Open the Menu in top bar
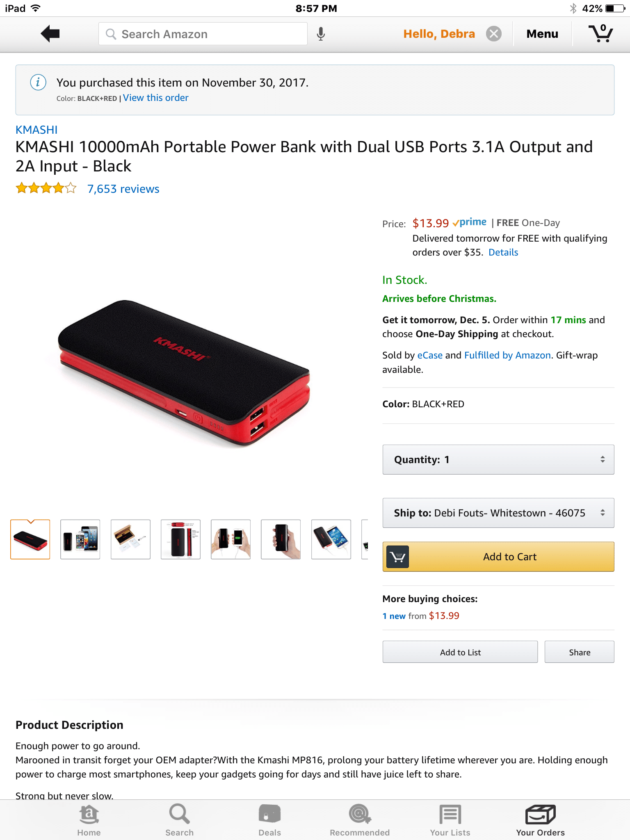630x840 pixels. [542, 34]
